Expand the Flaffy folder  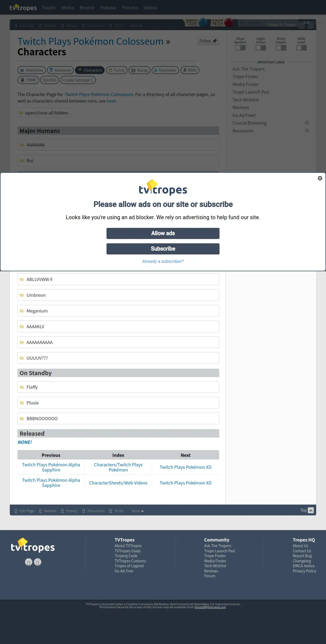pyautogui.click(x=118, y=387)
